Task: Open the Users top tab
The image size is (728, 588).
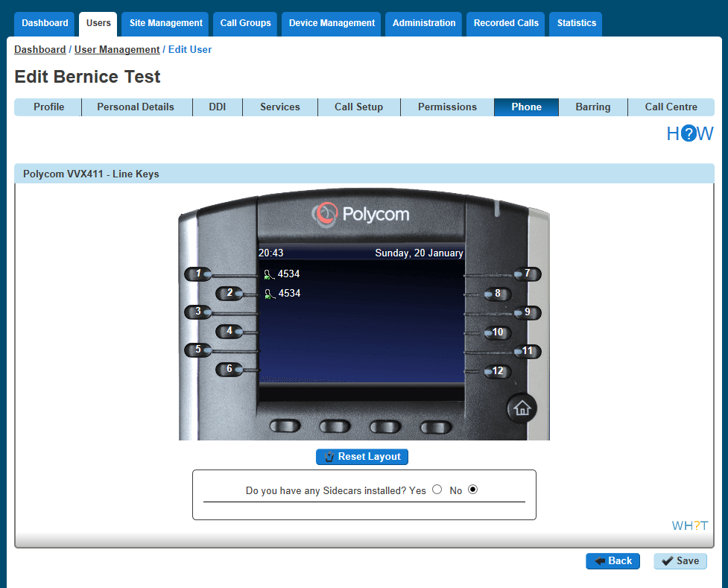Action: [98, 24]
